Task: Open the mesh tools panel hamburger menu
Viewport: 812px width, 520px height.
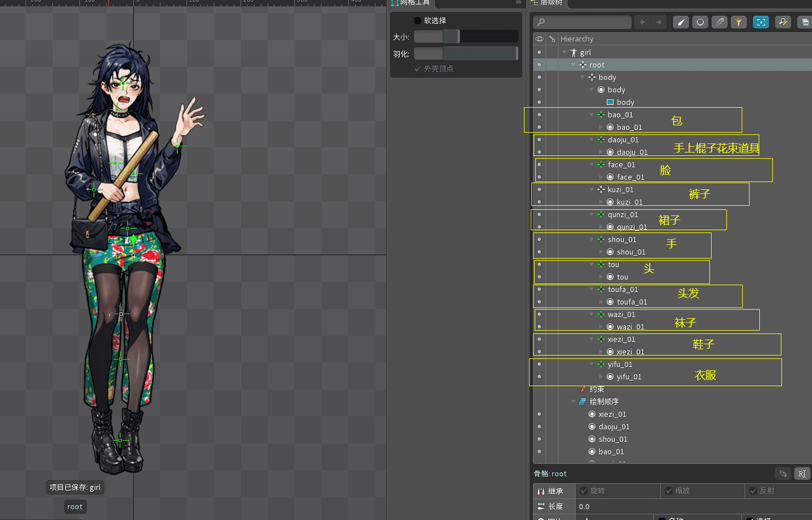Action: click(518, 3)
